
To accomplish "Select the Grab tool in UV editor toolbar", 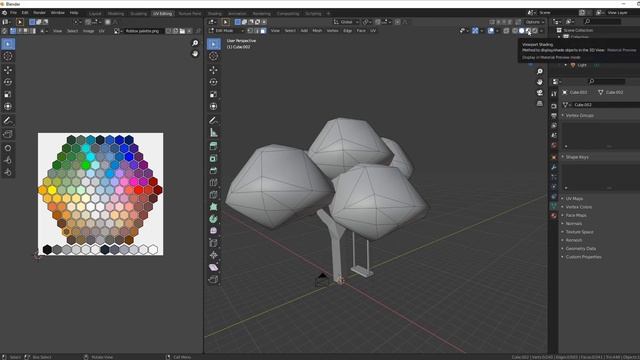I will pos(8,148).
